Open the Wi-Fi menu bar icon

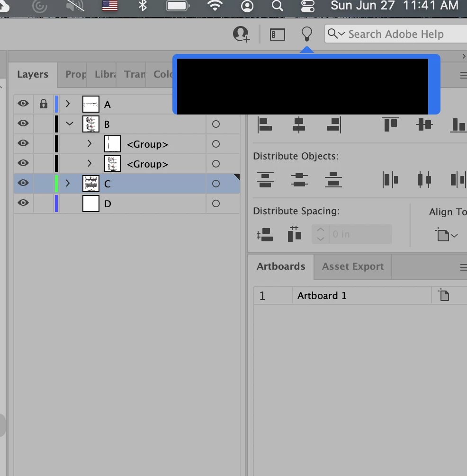point(215,6)
